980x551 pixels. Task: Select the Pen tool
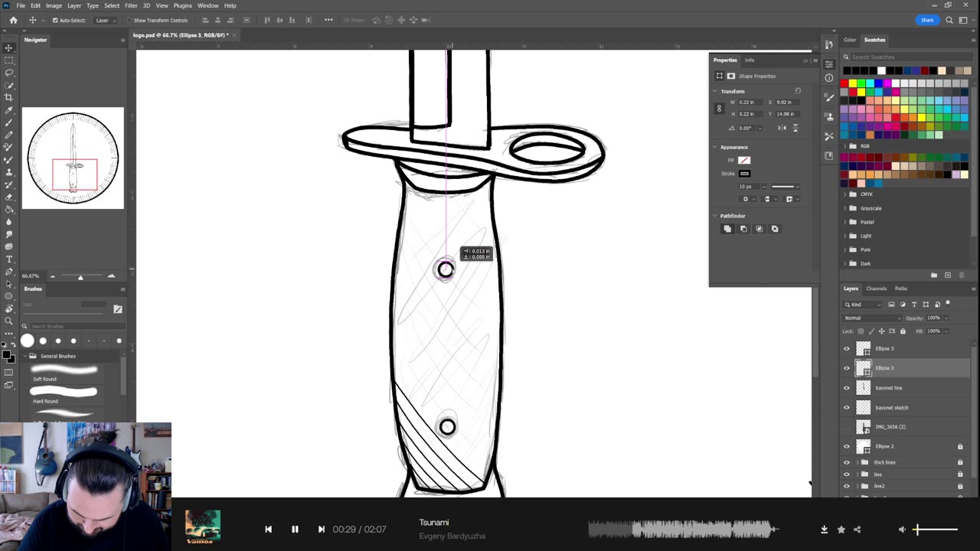coord(9,271)
